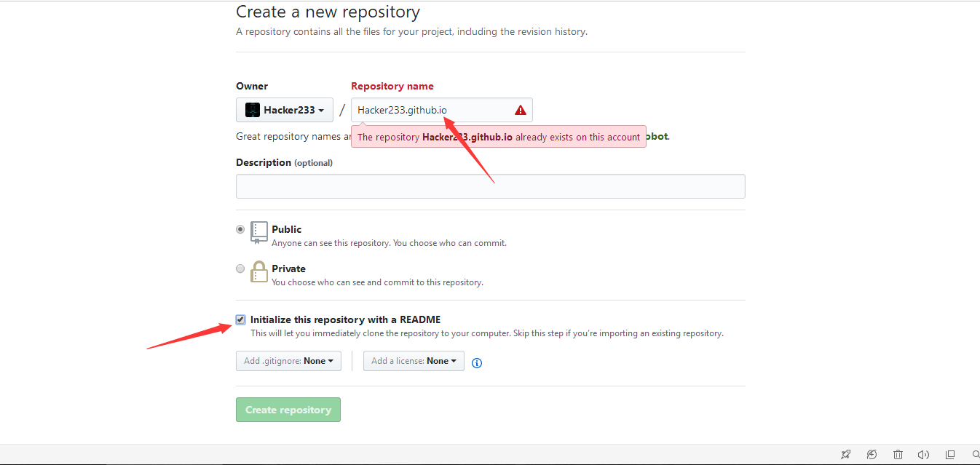Click the red warning triangle icon
Image resolution: width=980 pixels, height=465 pixels.
coord(520,110)
